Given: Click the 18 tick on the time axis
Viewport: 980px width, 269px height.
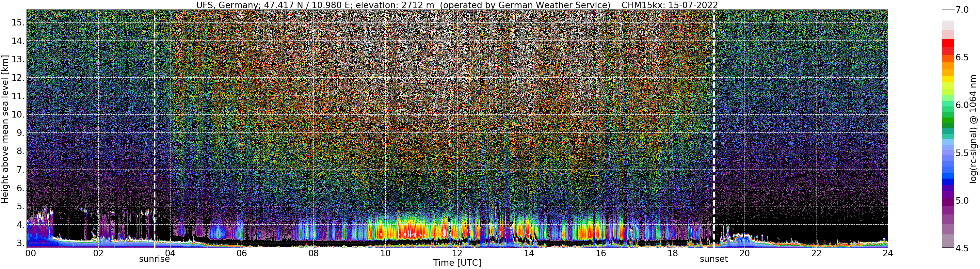Looking at the screenshot, I should 673,253.
